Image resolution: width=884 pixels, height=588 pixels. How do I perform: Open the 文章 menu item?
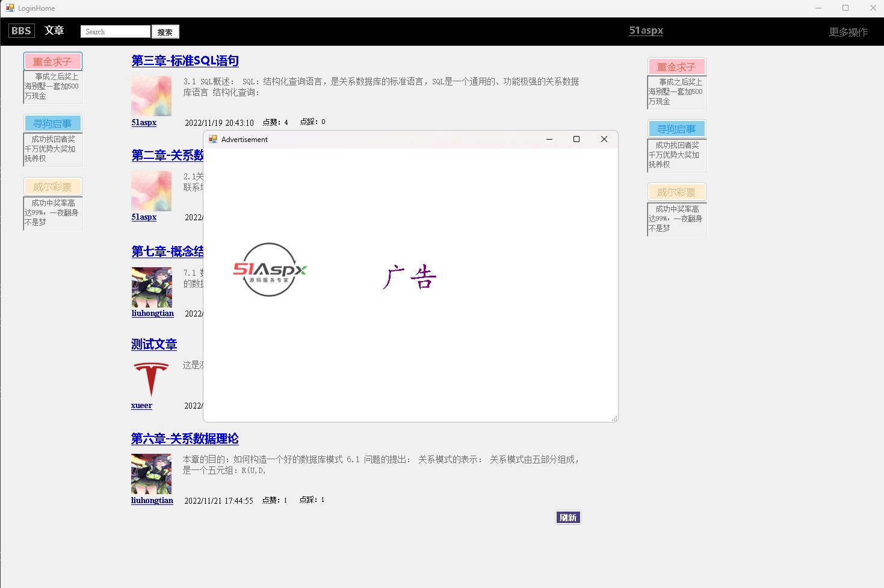click(x=54, y=31)
